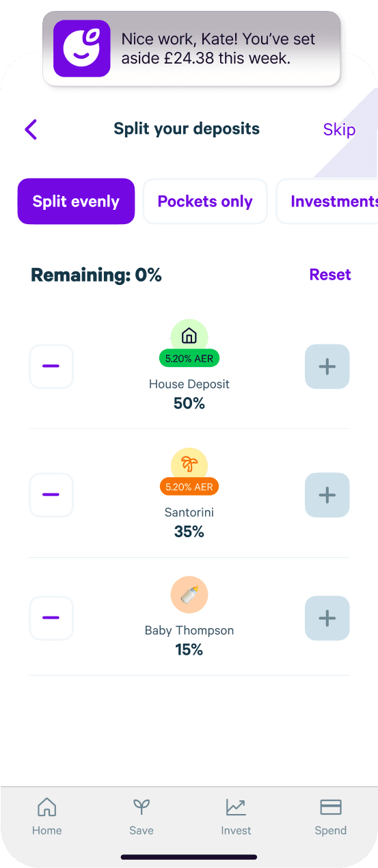Open the Invest chart icon tab

click(236, 807)
